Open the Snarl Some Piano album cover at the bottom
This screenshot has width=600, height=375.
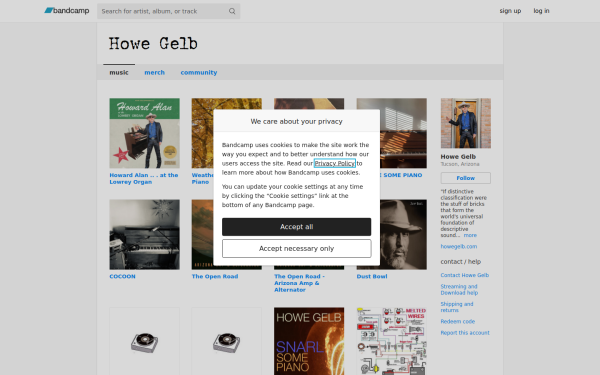pos(309,341)
